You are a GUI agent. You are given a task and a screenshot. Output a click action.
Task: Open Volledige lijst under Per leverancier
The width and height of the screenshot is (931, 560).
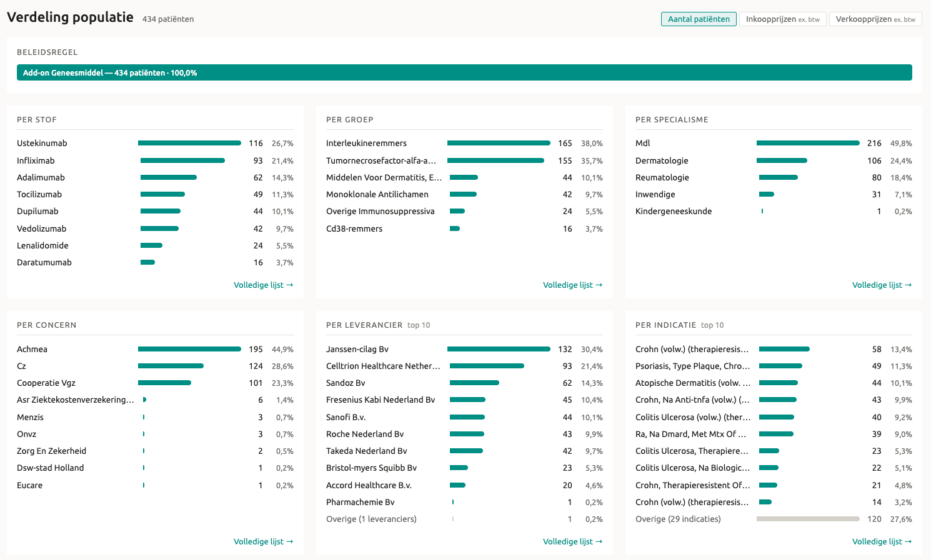point(572,542)
